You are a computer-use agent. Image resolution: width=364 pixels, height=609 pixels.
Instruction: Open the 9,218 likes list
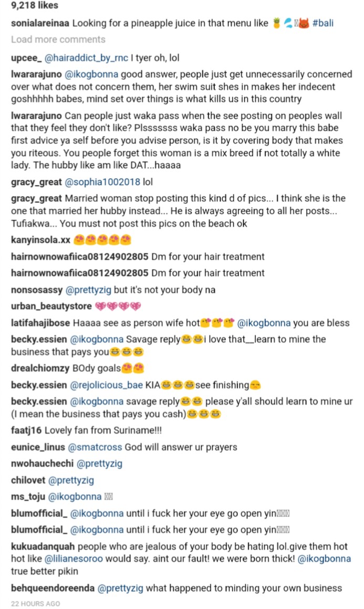[x=35, y=6]
